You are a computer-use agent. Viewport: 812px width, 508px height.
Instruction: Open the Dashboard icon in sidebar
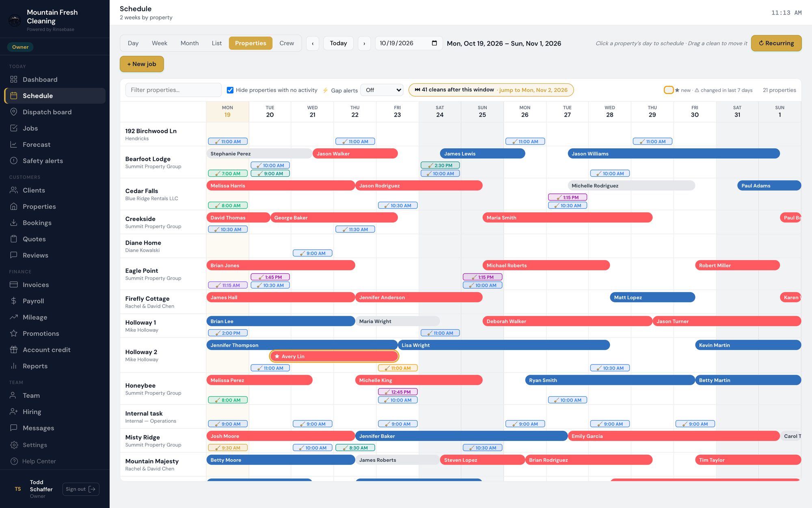pos(14,79)
